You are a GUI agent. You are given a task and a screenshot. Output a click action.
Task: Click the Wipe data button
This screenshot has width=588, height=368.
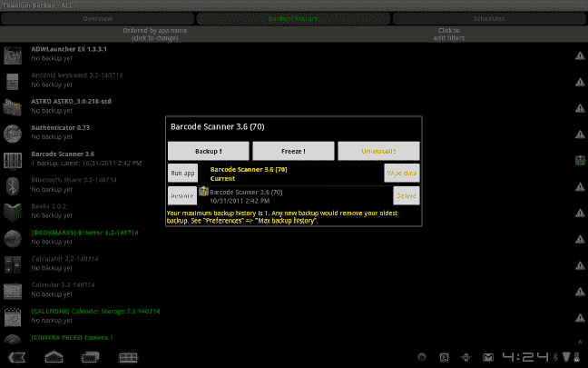(402, 174)
